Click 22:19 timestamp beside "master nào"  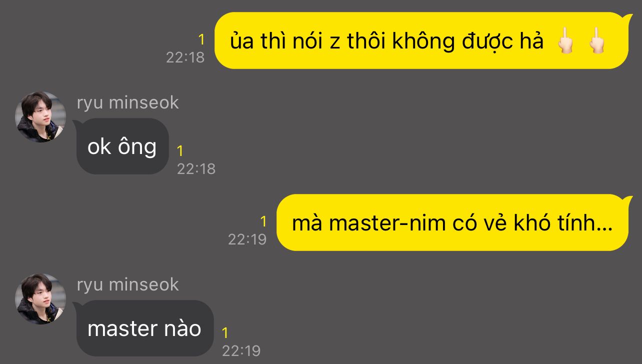click(x=241, y=351)
